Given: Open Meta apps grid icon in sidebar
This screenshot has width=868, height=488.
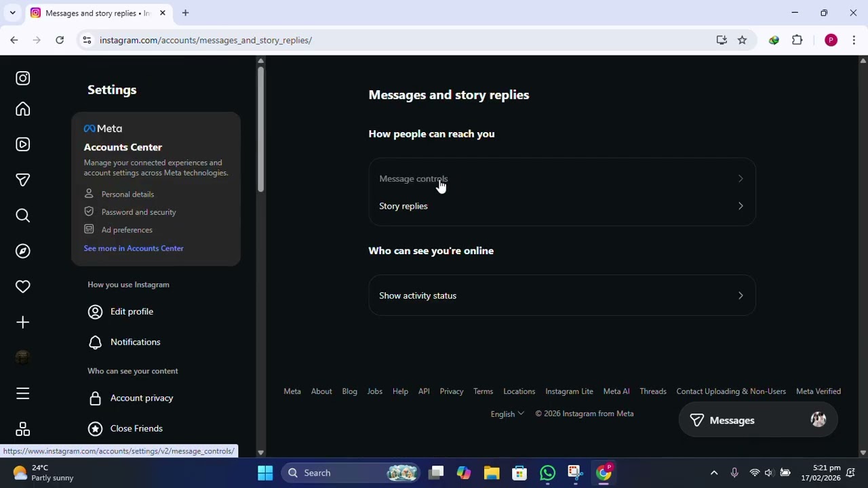Looking at the screenshot, I should pos(23,429).
